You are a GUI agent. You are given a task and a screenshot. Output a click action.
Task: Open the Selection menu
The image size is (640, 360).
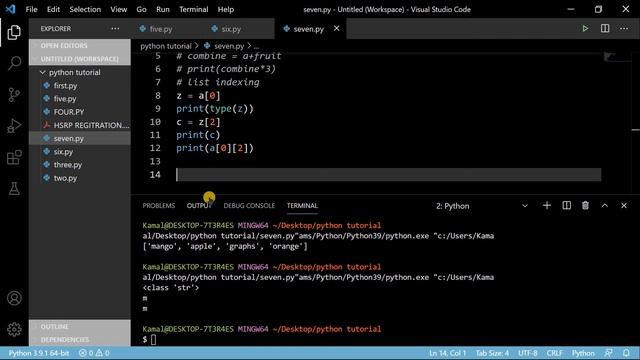click(85, 9)
